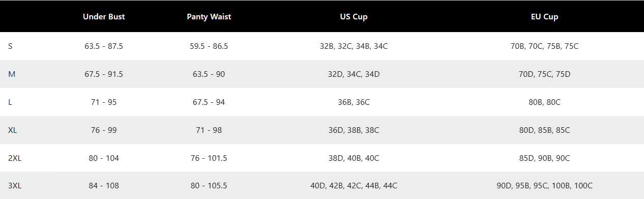644x199 pixels.
Task: Click the 70B, 70C, 75B, 75C cell
Action: coord(544,46)
